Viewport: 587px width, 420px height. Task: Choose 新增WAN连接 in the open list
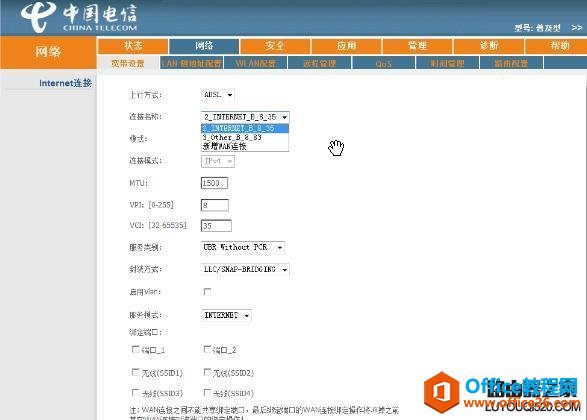(x=245, y=146)
